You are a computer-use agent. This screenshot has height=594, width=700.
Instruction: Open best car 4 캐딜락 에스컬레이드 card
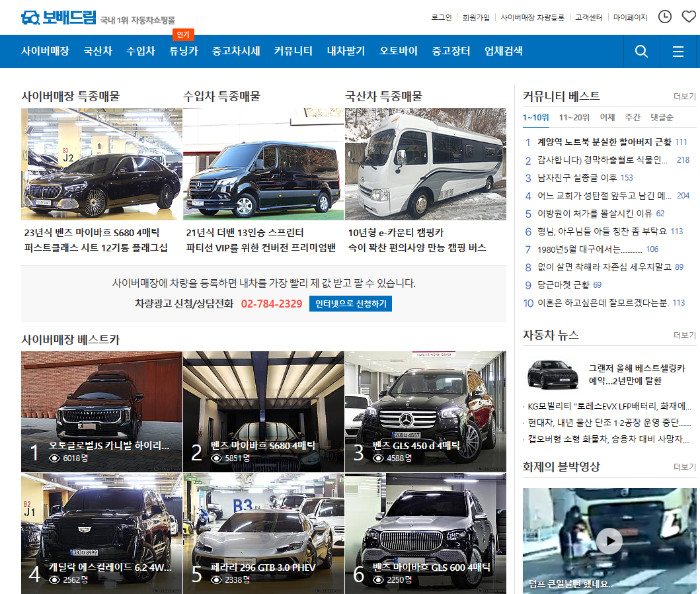[x=102, y=534]
